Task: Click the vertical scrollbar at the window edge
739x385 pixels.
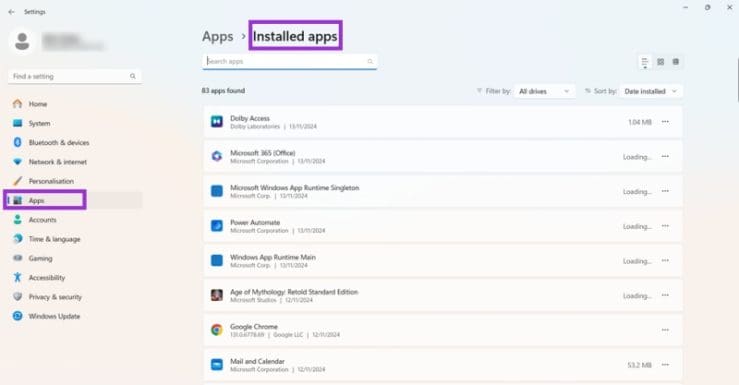Action: coord(737,79)
